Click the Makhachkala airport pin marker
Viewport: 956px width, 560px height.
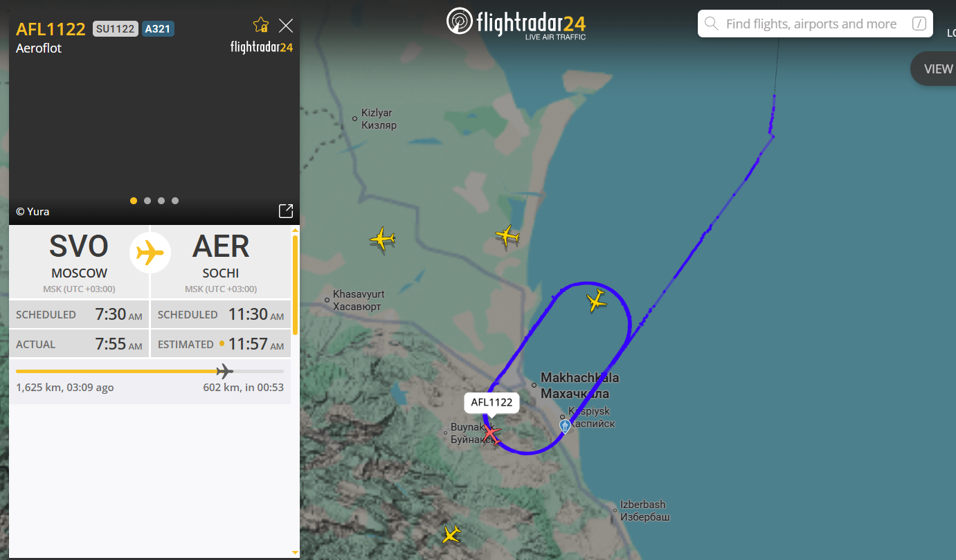click(565, 425)
